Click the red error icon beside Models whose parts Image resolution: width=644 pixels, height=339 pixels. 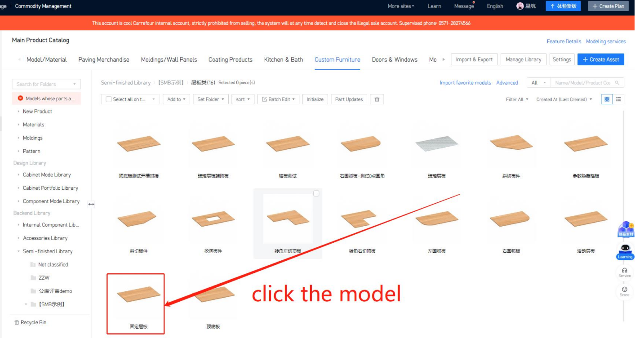[x=21, y=98]
